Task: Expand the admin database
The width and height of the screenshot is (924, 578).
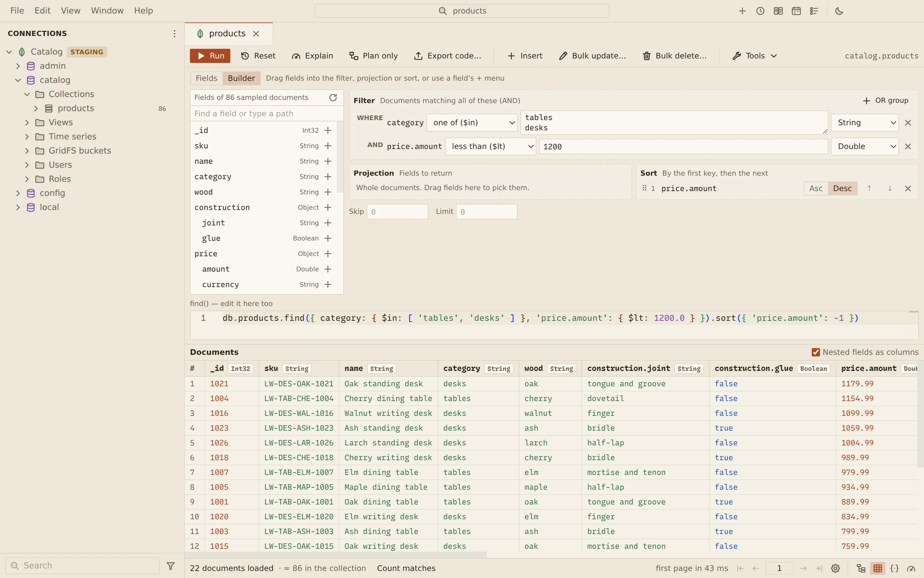Action: pos(18,66)
